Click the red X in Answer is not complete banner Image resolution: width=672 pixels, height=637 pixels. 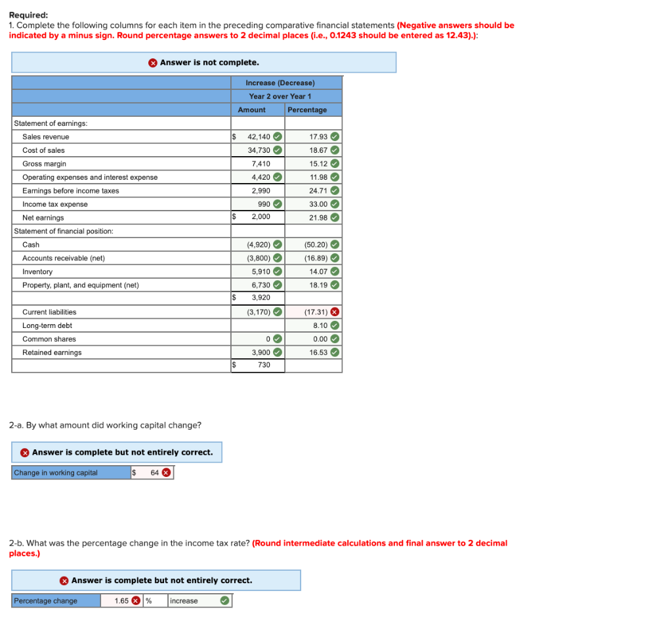[150, 62]
